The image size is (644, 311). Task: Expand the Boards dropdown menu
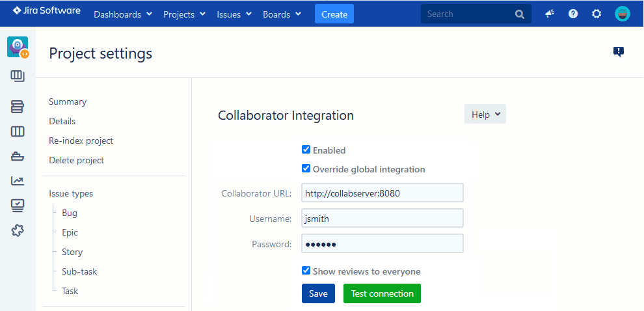pyautogui.click(x=281, y=14)
